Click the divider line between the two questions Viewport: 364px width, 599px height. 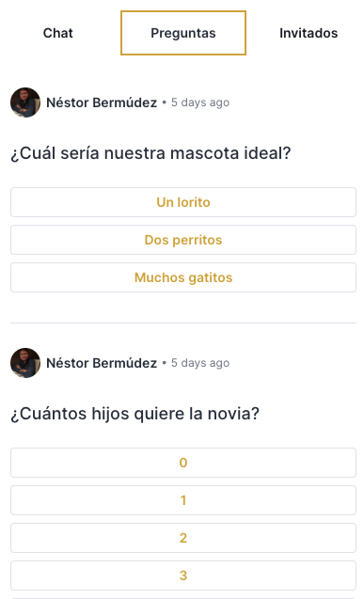click(183, 323)
